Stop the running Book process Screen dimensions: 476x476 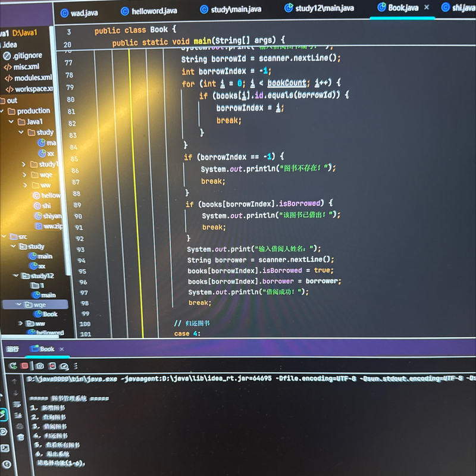24,366
